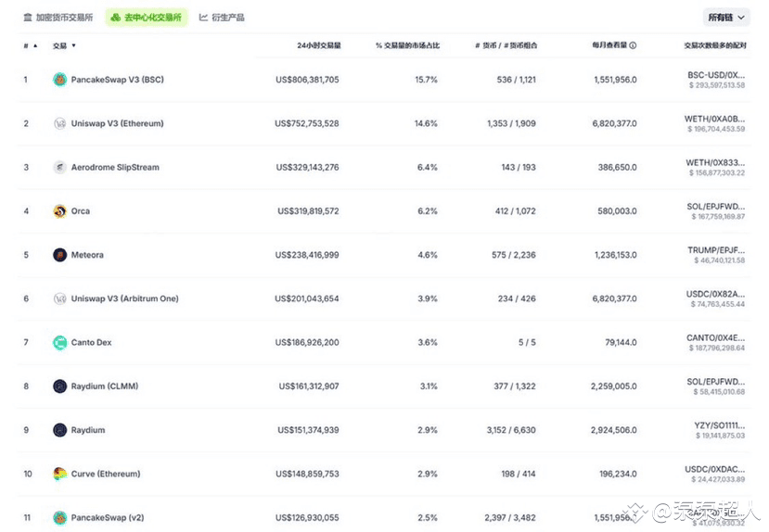This screenshot has width=769, height=532.
Task: Click the Curve (Ethereum) logo icon
Action: pos(59,474)
